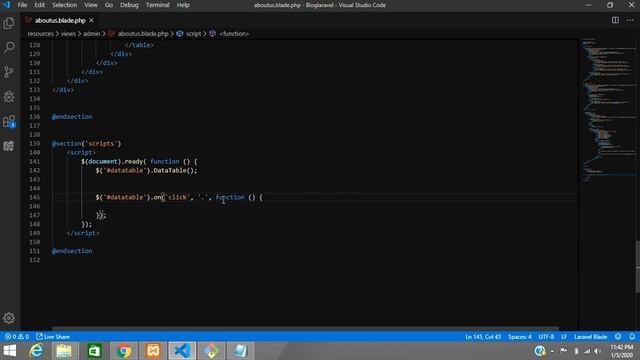
Task: Open the Edit menu
Action: click(x=39, y=5)
